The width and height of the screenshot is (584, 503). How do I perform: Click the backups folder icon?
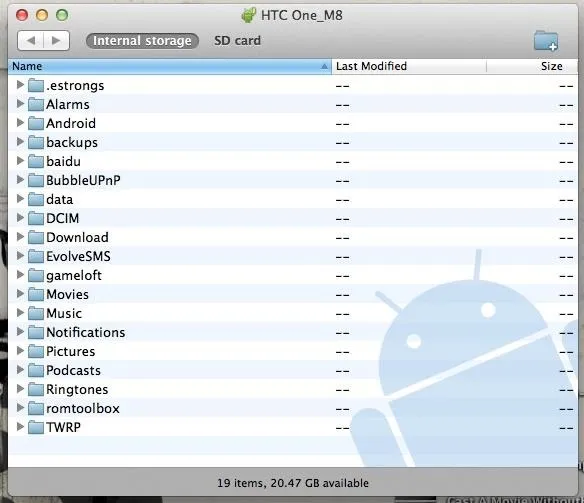(x=36, y=142)
